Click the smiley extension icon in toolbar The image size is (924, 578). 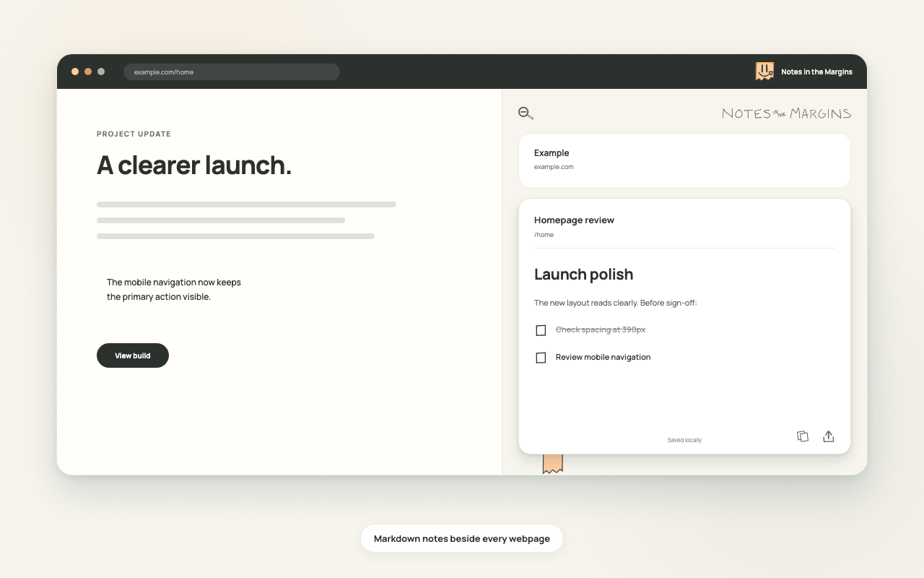click(764, 72)
